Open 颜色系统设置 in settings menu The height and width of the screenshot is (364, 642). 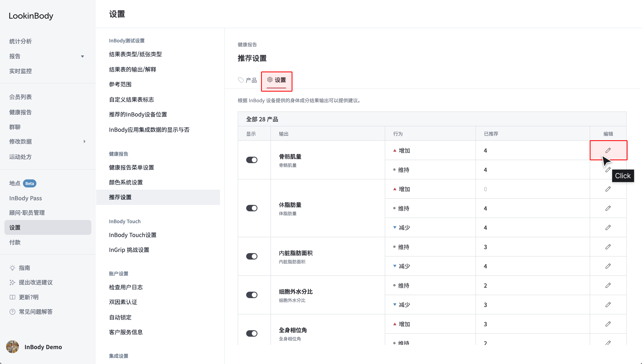click(126, 182)
